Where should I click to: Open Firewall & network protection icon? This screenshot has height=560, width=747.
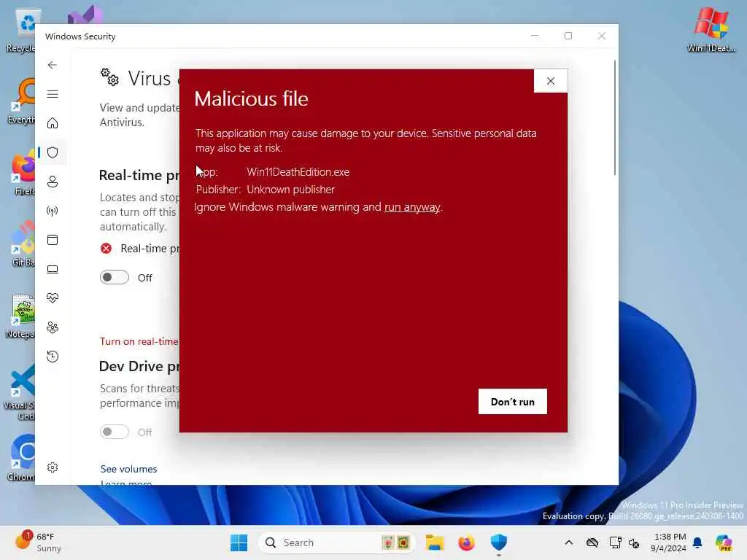[x=53, y=211]
